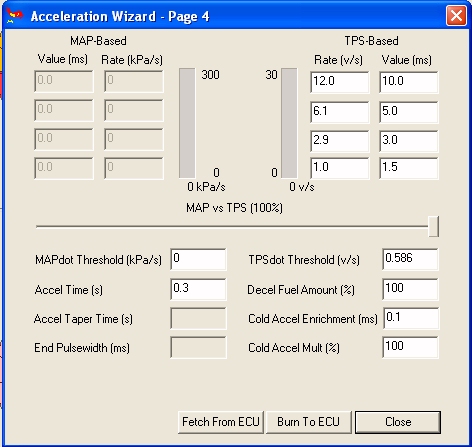Screen dimensions: 472x447
Task: Click the '0 kPa/s' readout
Action: (206, 187)
